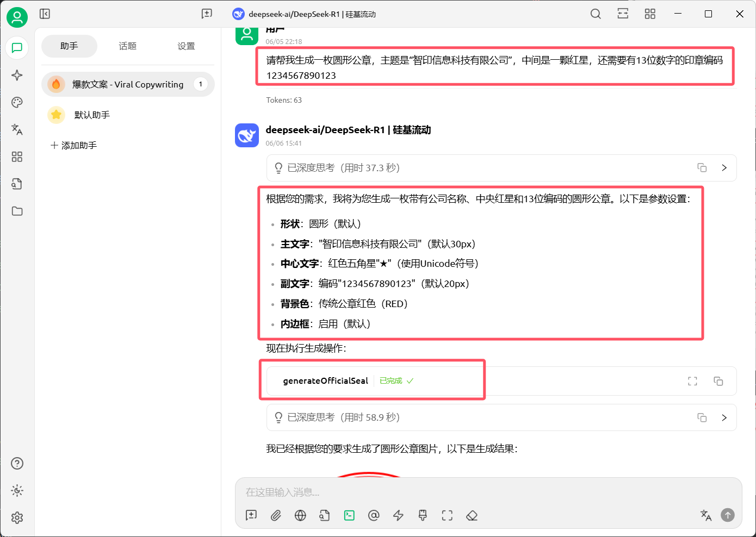This screenshot has height=537, width=756.
Task: Select the 默认助手 assistant
Action: click(x=128, y=115)
